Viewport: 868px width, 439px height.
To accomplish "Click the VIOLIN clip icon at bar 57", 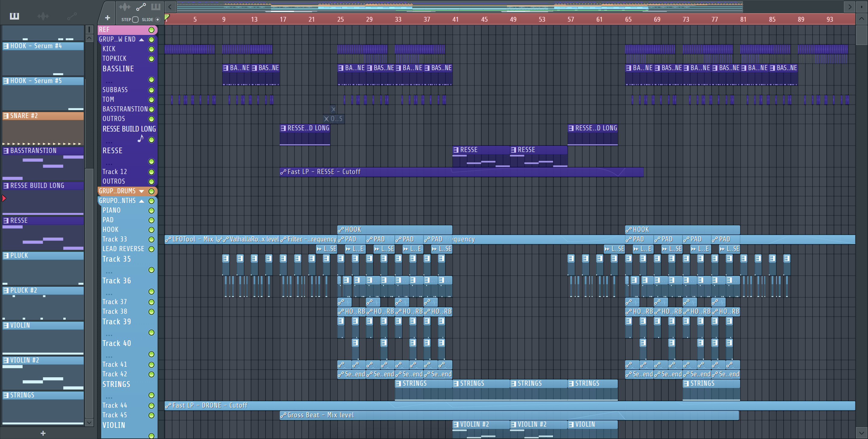I will pos(571,425).
